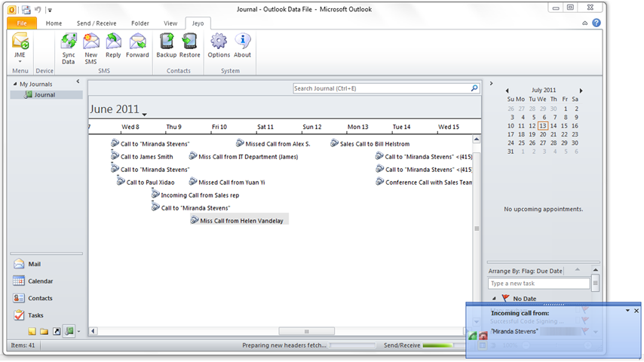The image size is (644, 362).
Task: Collapse the No Date task group
Action: pyautogui.click(x=495, y=299)
